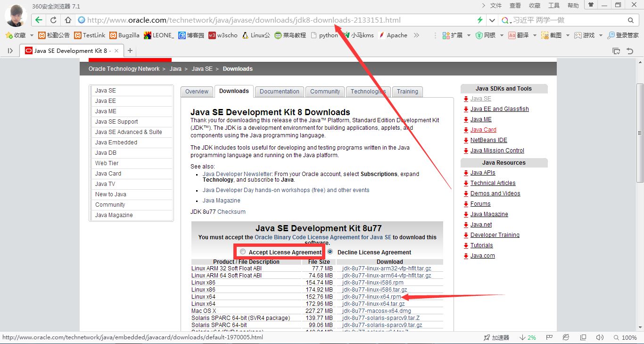Open the JDK 8u77 Checksum link
The width and height of the screenshot is (644, 344).
[231, 212]
